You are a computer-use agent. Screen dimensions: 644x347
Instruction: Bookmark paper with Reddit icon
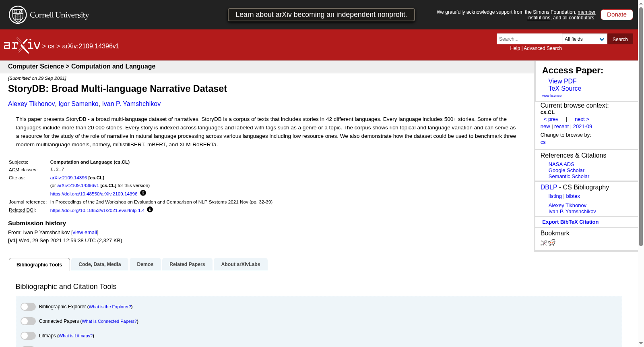point(552,243)
